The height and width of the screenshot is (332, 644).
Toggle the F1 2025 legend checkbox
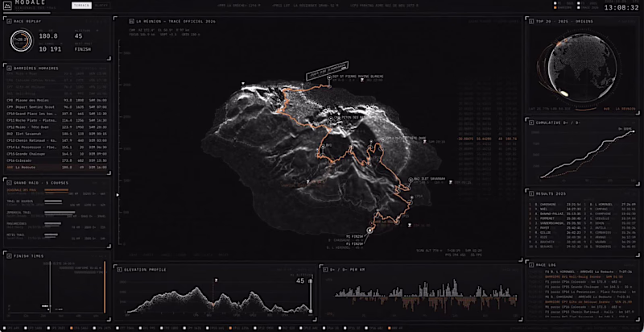pos(579,3)
